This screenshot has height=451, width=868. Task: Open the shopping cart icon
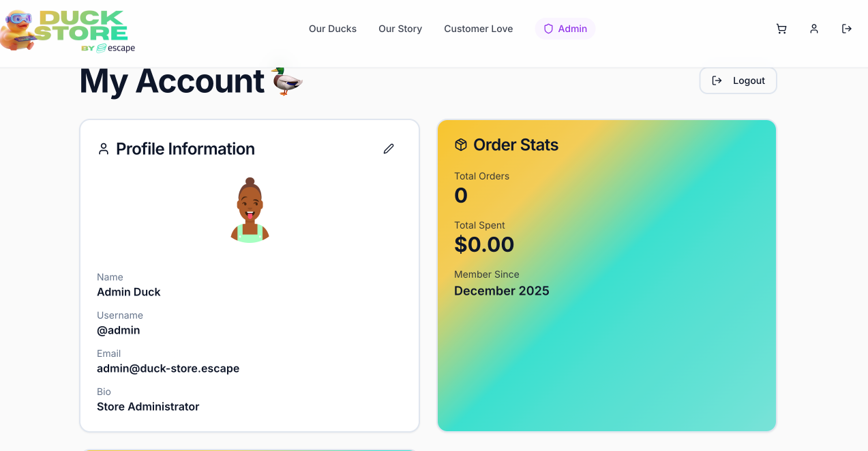click(x=781, y=29)
